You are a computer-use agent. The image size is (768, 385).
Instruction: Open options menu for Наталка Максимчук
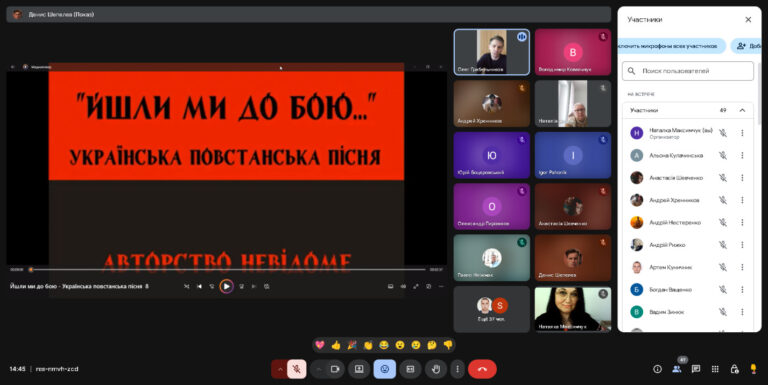(x=742, y=133)
